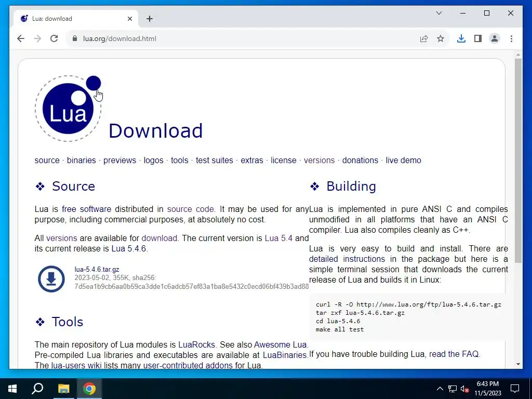Image resolution: width=532 pixels, height=399 pixels.
Task: Visit the lua-users wiki link
Action: point(76,365)
